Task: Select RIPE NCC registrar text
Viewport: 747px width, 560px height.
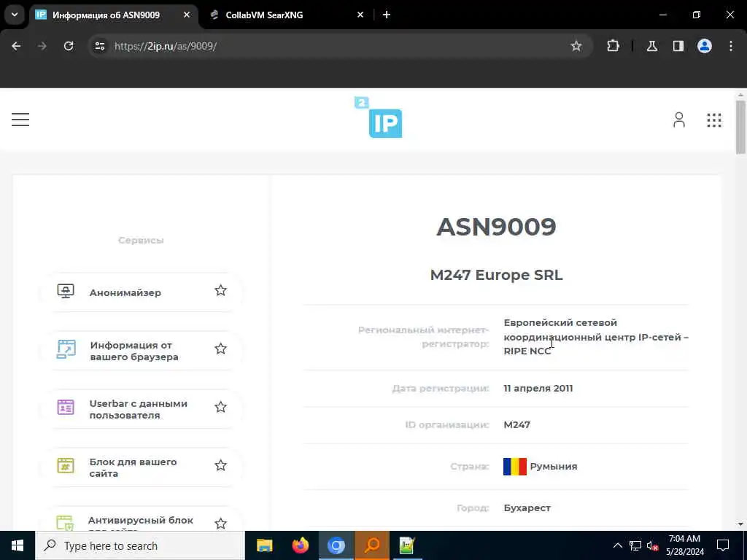Action: pos(527,351)
